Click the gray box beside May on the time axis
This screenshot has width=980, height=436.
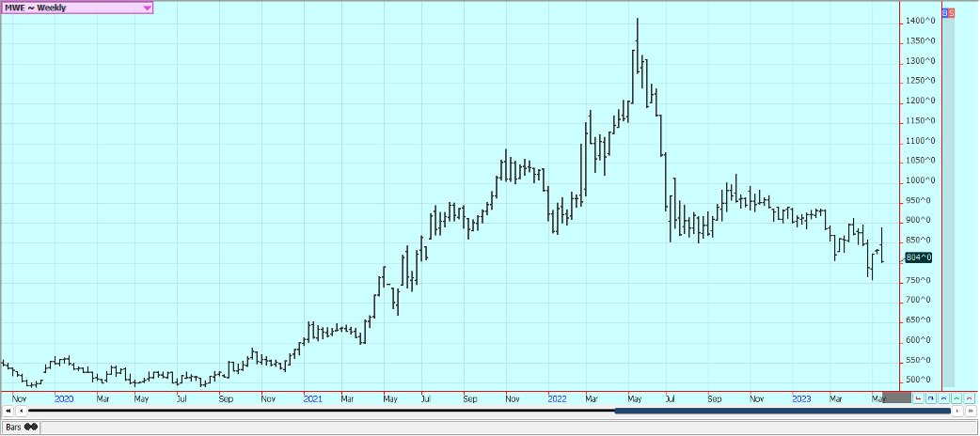897,398
